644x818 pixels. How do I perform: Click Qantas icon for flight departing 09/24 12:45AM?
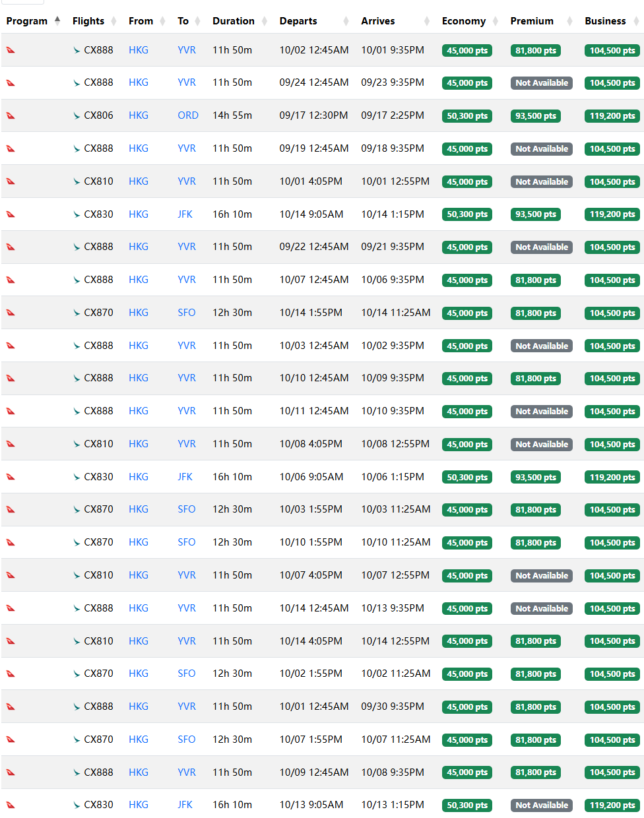click(11, 83)
